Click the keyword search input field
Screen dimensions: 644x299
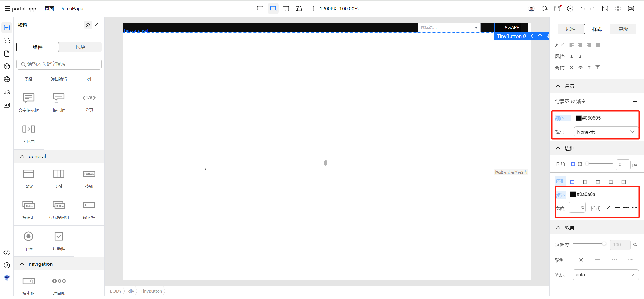tap(59, 64)
